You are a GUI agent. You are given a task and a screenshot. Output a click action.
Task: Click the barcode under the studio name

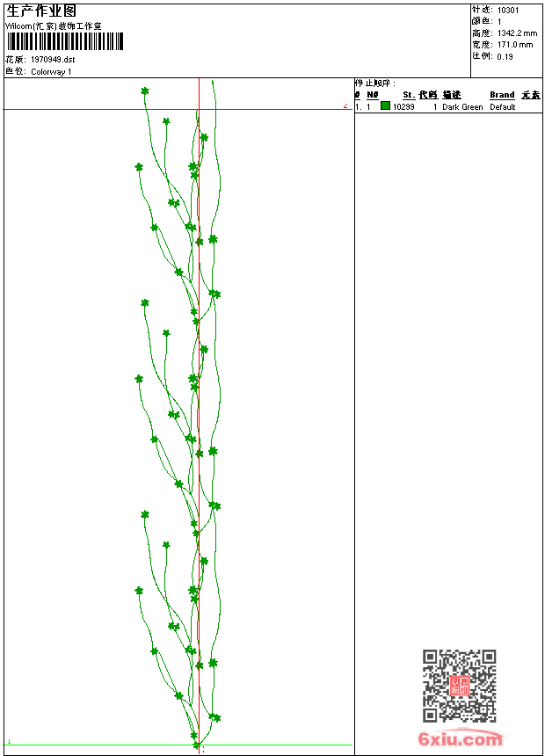(x=65, y=41)
